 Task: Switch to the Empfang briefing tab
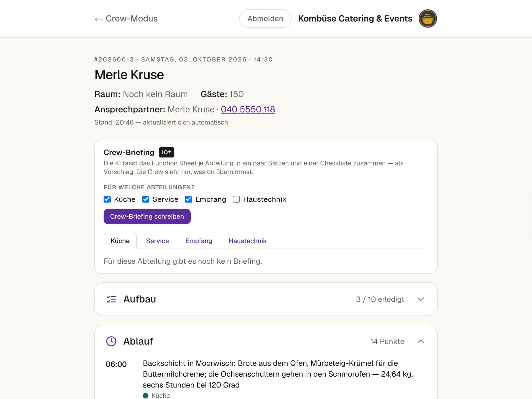(x=199, y=241)
